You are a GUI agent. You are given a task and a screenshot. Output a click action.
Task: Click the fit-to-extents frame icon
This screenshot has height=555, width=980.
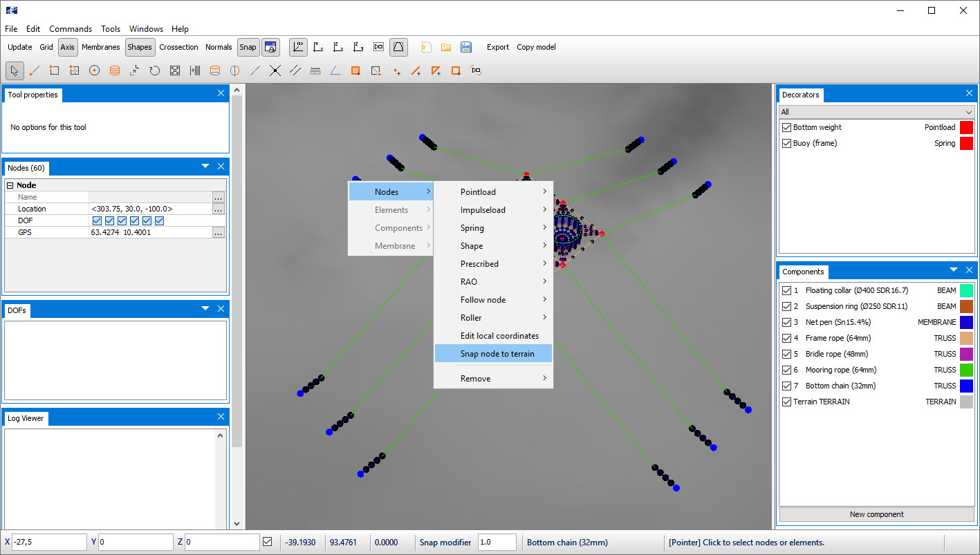tap(175, 70)
